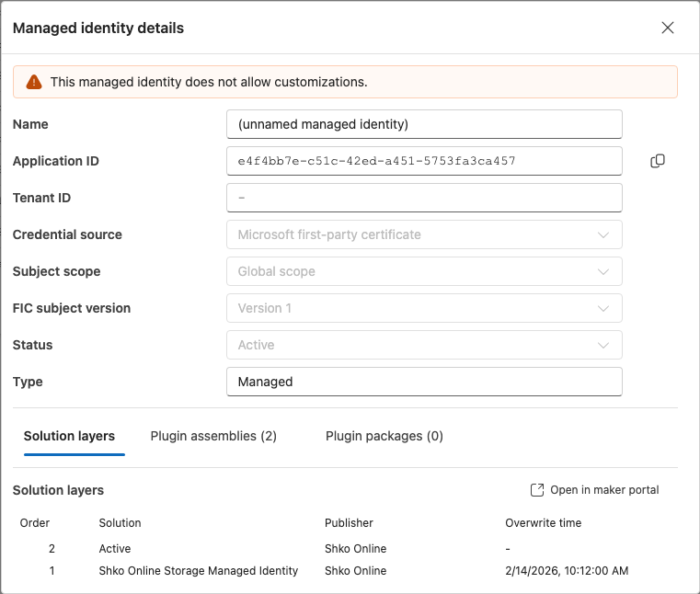This screenshot has width=700, height=594.
Task: Click Shko Online publisher in order 2 row
Action: click(x=355, y=548)
